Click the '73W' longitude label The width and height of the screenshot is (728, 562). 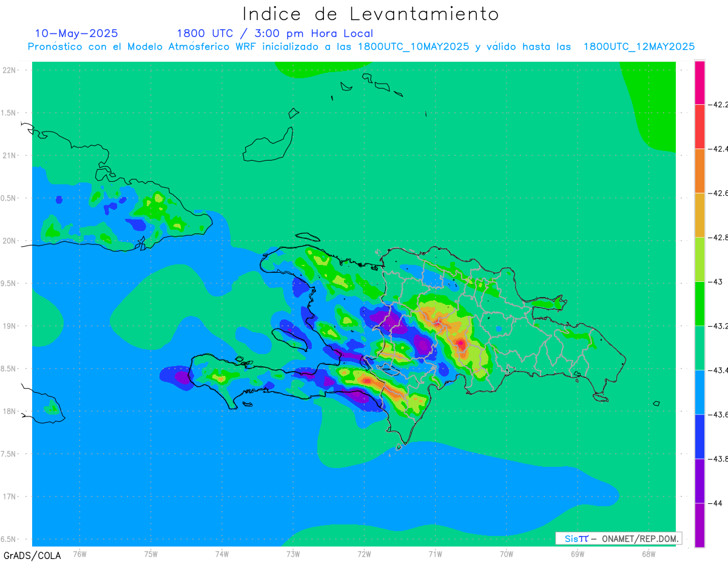click(x=293, y=554)
